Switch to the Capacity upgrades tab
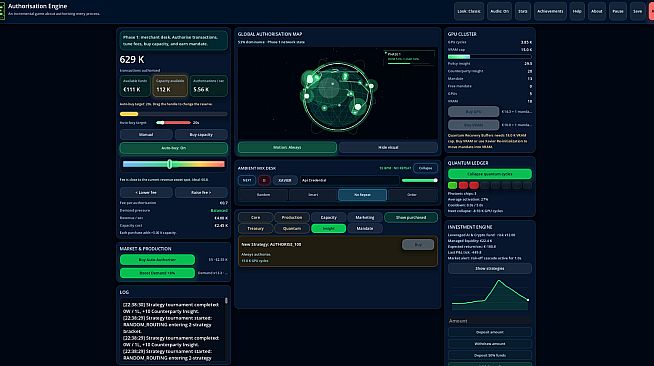This screenshot has height=366, width=654. point(328,217)
